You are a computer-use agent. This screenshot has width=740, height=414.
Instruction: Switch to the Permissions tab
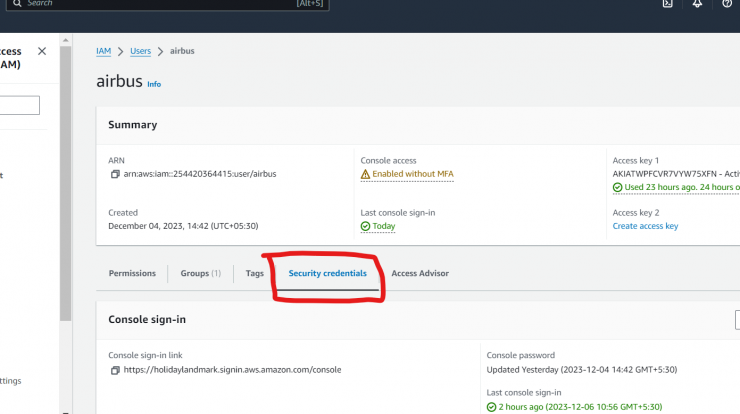(x=132, y=273)
